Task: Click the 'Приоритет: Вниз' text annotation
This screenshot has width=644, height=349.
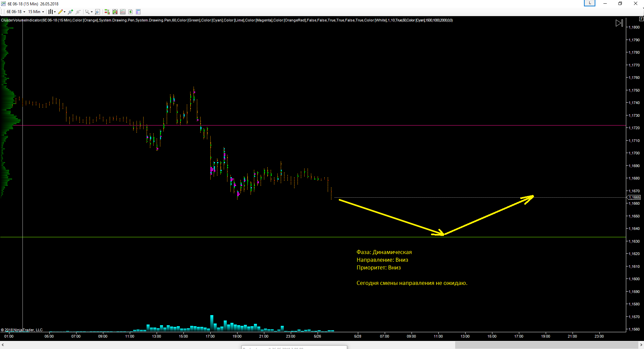Action: tap(379, 267)
